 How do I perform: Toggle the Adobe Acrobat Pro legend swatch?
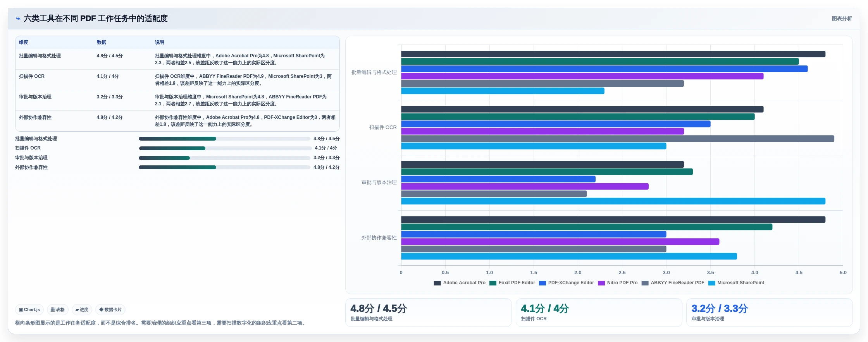tap(437, 283)
